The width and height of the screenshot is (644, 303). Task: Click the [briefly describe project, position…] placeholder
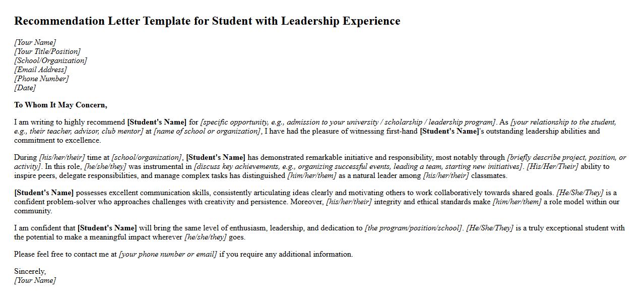click(566, 157)
